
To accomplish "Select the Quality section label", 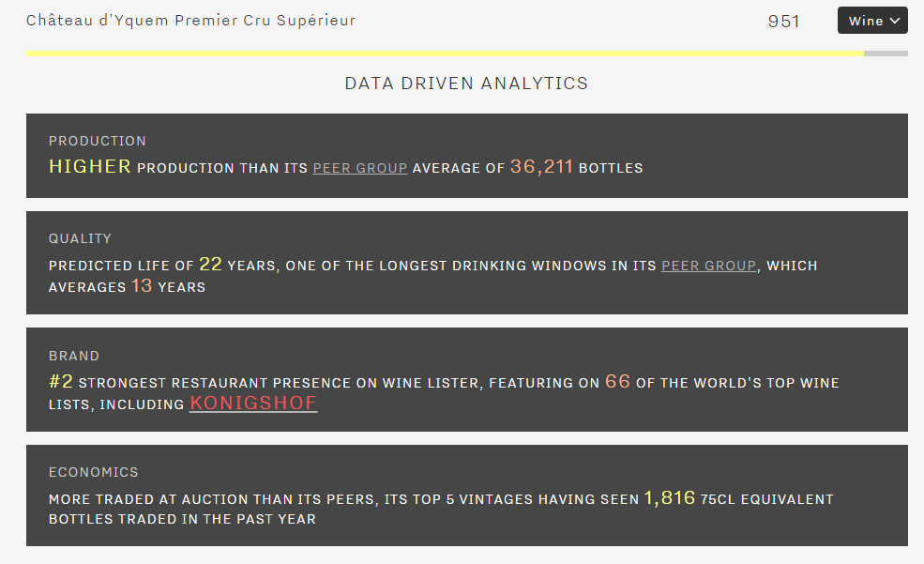I will (81, 238).
